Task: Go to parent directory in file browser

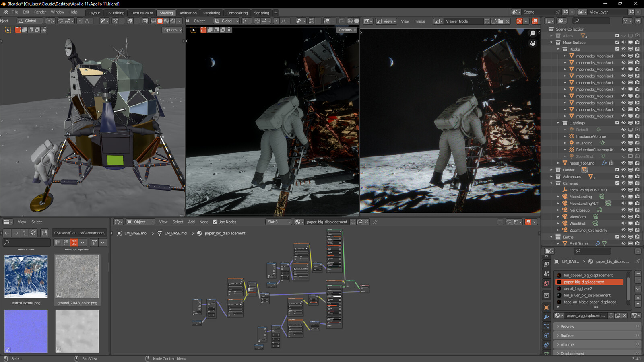Action: (x=24, y=233)
